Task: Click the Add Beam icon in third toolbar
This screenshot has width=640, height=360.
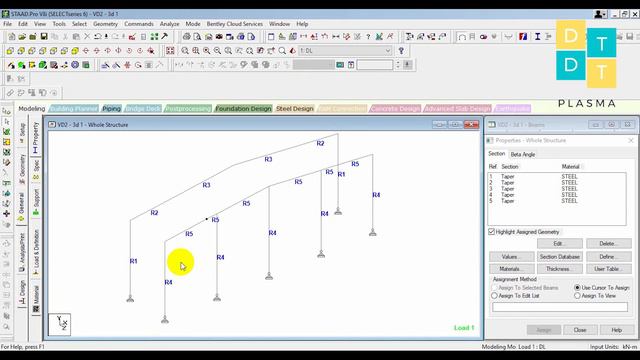Action: point(10,65)
